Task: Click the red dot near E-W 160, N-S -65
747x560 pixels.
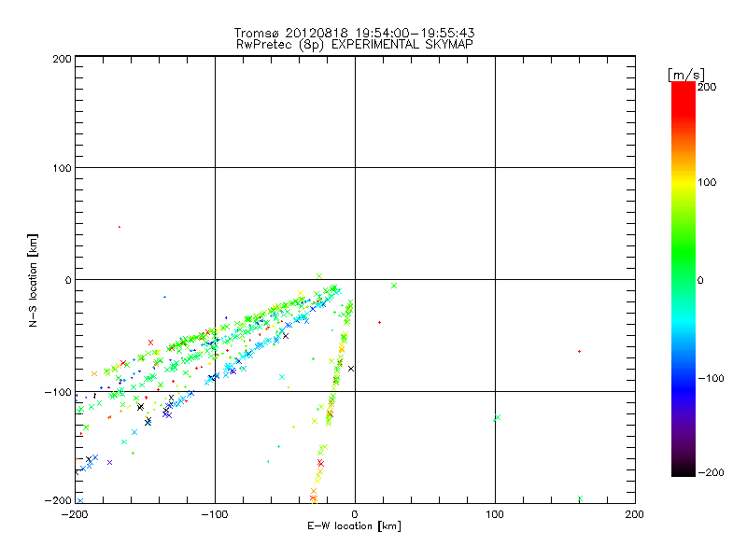Action: tap(579, 352)
